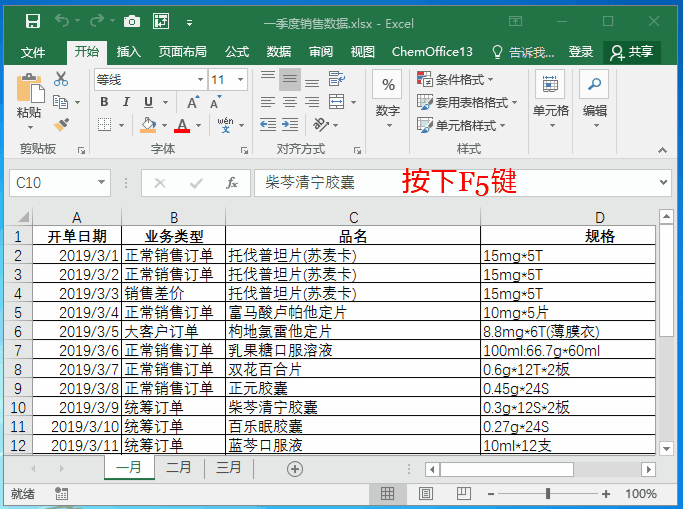Viewport: 683px width, 509px height.
Task: Click the Merge and Center cells icon
Action: (336, 102)
